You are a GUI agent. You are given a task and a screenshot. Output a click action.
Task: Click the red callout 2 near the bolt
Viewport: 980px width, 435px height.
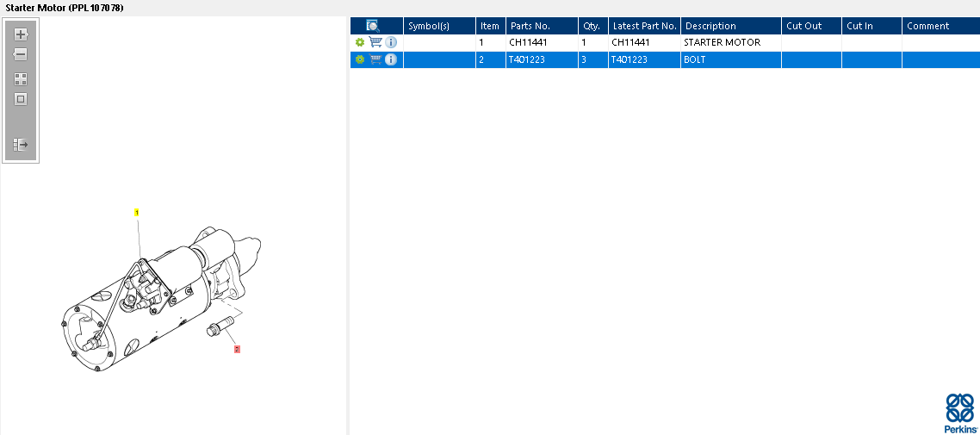(237, 350)
